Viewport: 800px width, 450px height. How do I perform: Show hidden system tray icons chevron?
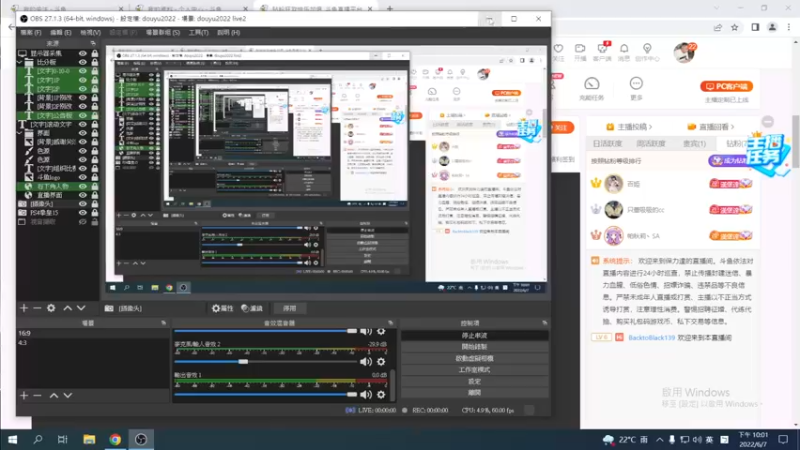[660, 439]
